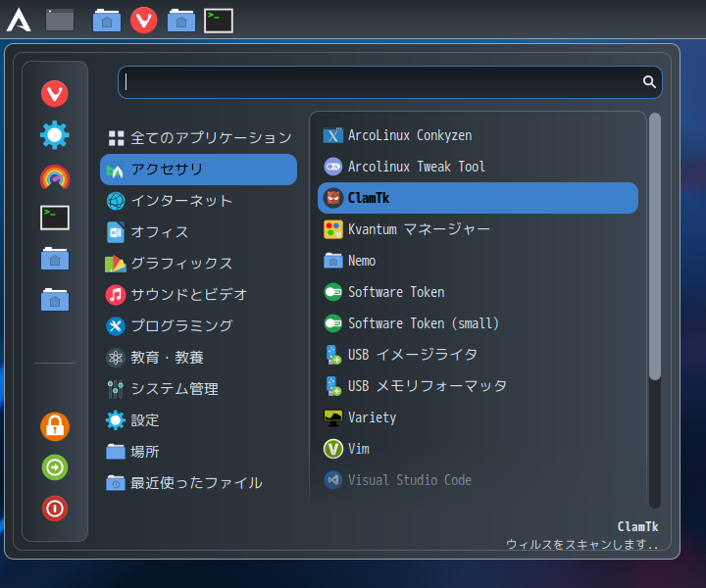Open the rainbow gauge app in favorites

point(55,176)
